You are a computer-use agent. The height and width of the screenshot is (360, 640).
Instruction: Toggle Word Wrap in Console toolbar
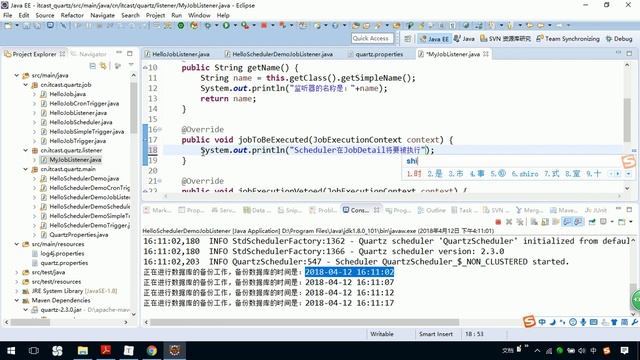click(x=556, y=222)
